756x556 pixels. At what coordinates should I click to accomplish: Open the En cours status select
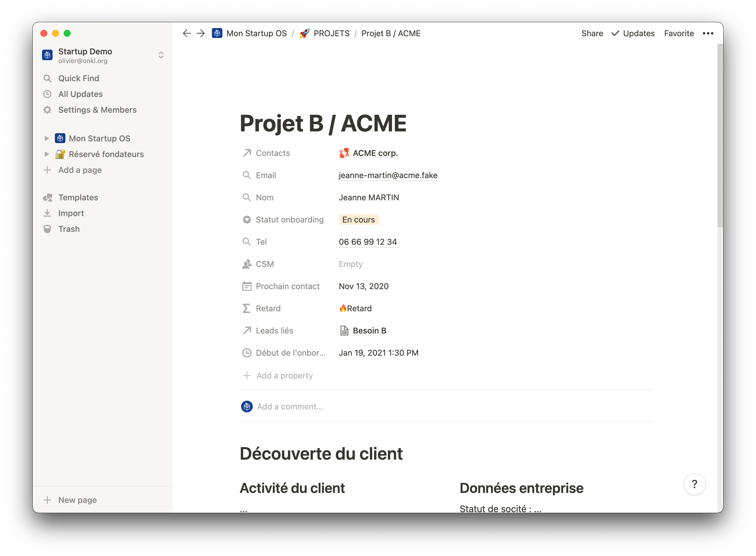pos(358,220)
